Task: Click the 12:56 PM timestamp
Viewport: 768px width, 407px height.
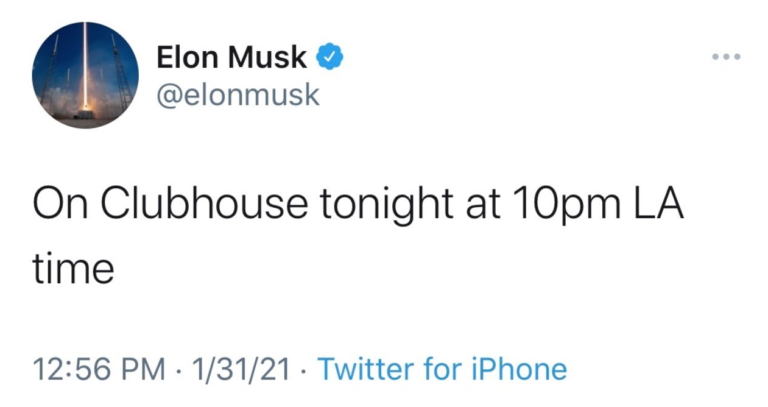Action: coord(98,369)
